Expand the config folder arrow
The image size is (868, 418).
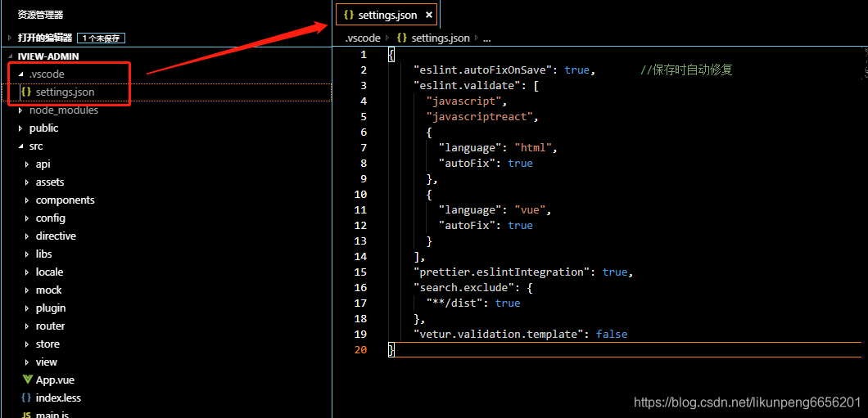tap(27, 218)
